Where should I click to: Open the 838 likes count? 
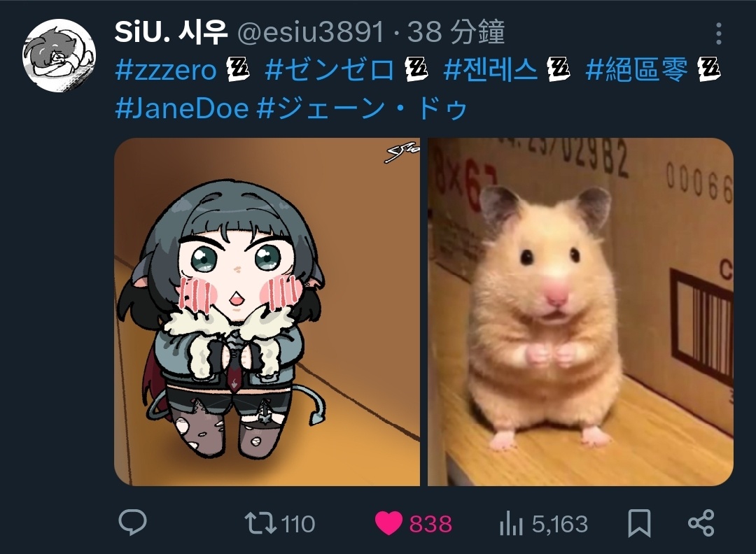coord(430,524)
